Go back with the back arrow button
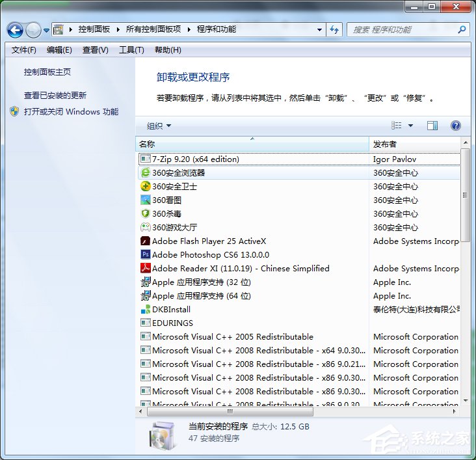476x460 pixels. point(16,30)
